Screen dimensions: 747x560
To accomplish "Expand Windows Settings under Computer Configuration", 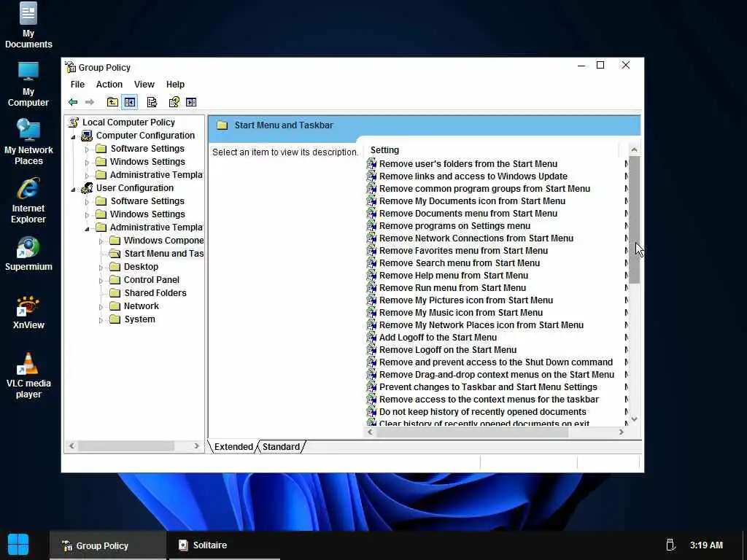I will pyautogui.click(x=87, y=163).
